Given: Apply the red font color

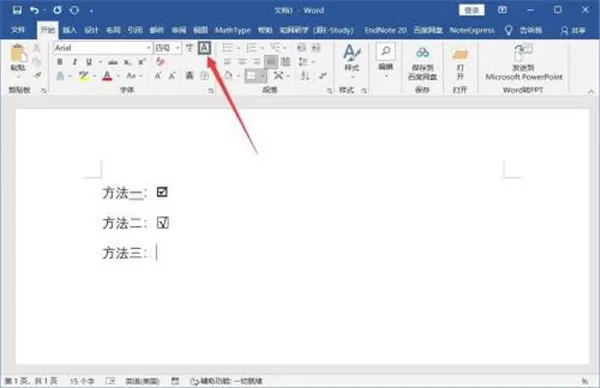Looking at the screenshot, I should click(108, 76).
